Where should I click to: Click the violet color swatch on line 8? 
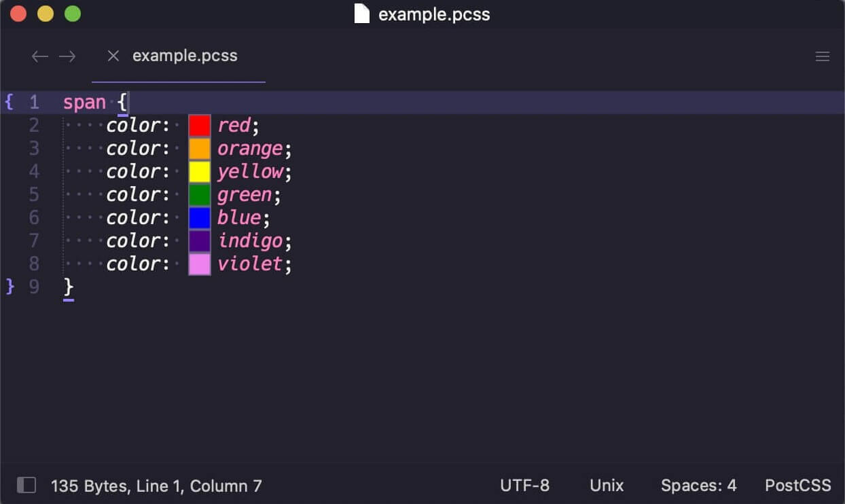(199, 264)
